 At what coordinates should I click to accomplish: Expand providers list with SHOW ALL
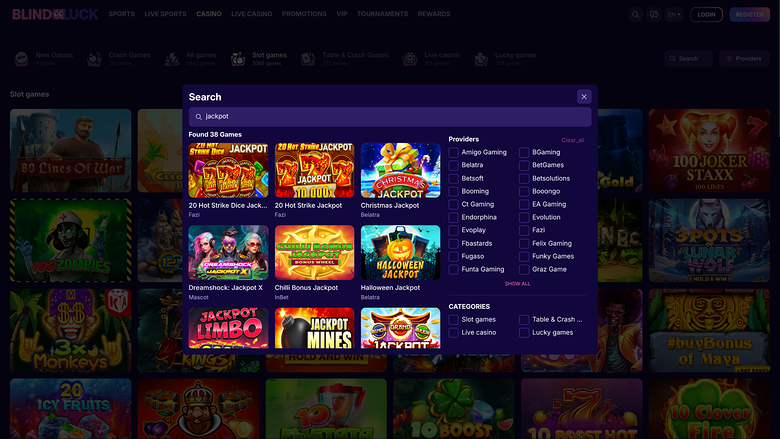[517, 284]
